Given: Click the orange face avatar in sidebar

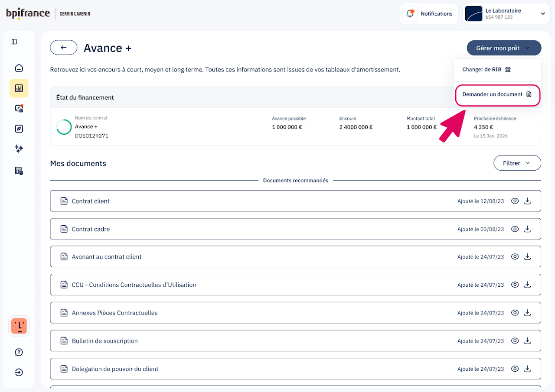Looking at the screenshot, I should click(19, 326).
